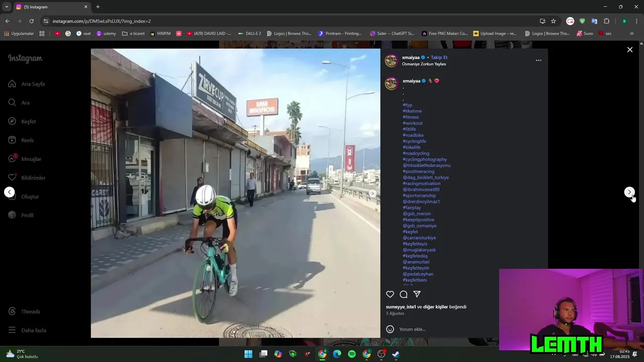
Task: Like the post with the heart icon
Action: coord(390,294)
